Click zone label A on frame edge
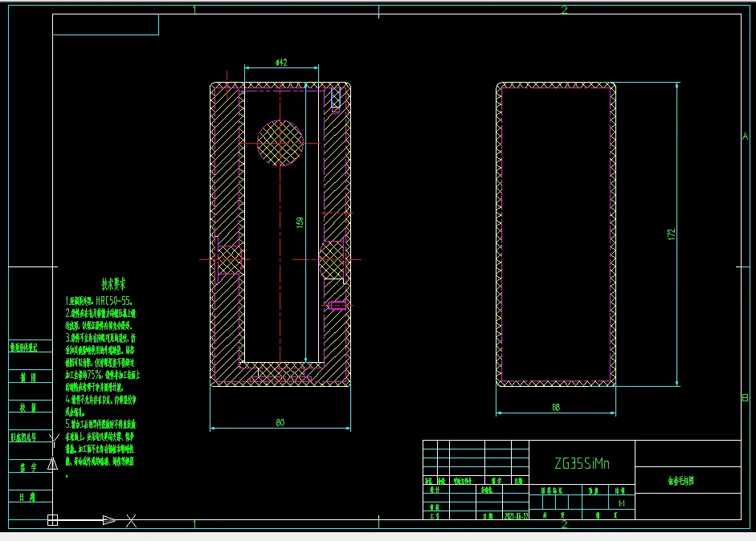Image resolution: width=756 pixels, height=541 pixels. pos(745,136)
